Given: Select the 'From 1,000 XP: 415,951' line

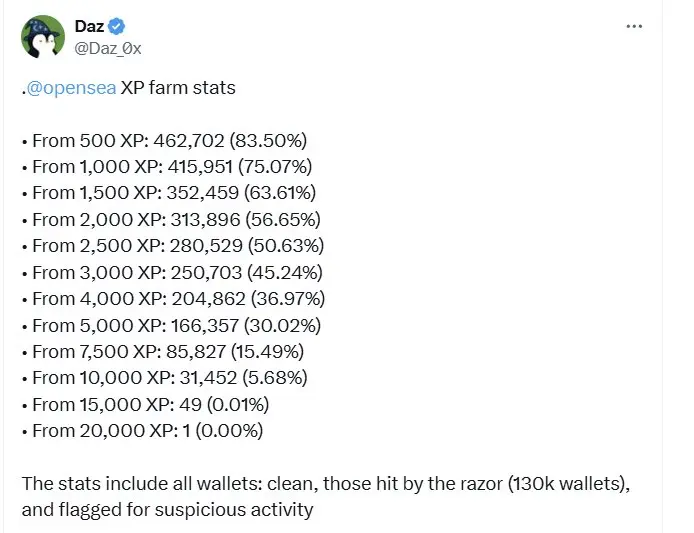Looking at the screenshot, I should coord(167,167).
